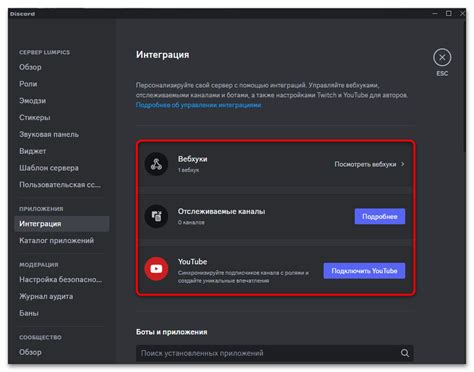Viewport: 474px width, 372px height.
Task: Expand Посмотреть вебхуки chevron
Action: pyautogui.click(x=403, y=164)
